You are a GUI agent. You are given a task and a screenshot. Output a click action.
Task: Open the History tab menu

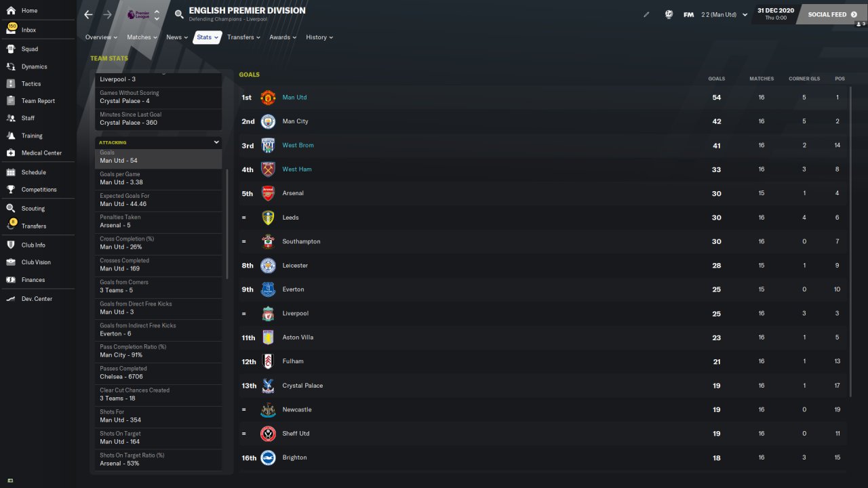(319, 37)
